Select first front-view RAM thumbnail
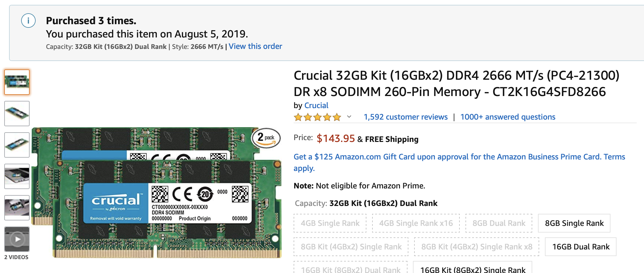644x273 pixels. tap(17, 82)
